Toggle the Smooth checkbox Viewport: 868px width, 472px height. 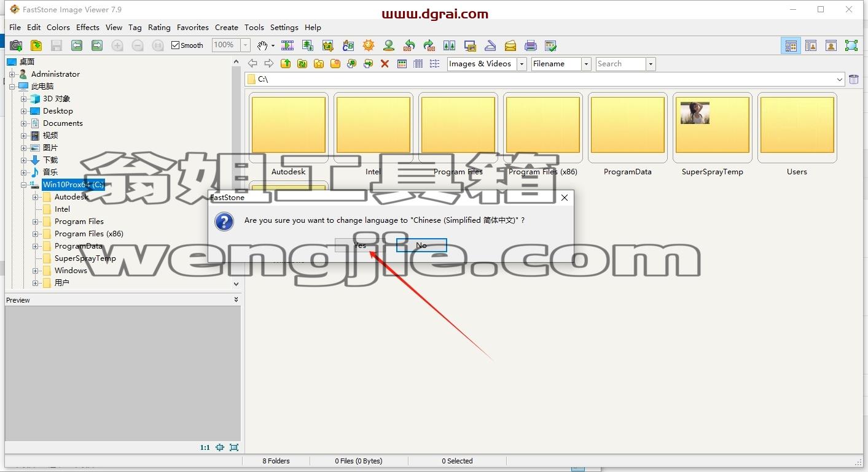(x=175, y=45)
